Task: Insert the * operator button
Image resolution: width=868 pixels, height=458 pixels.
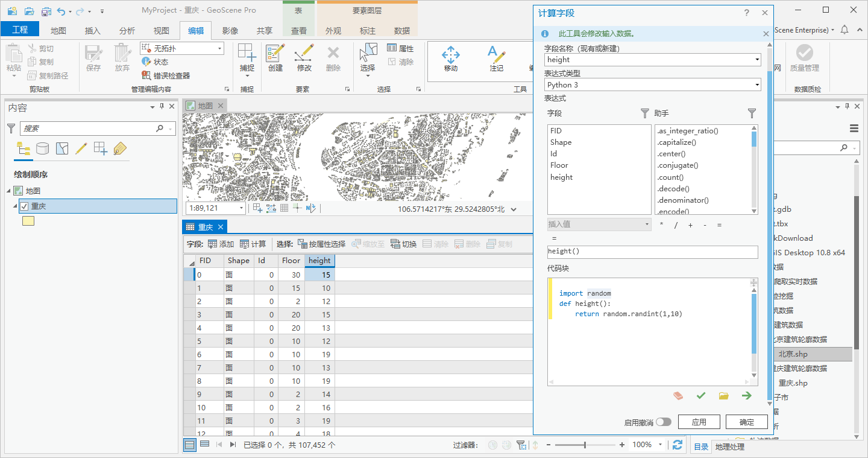Action: tap(662, 225)
